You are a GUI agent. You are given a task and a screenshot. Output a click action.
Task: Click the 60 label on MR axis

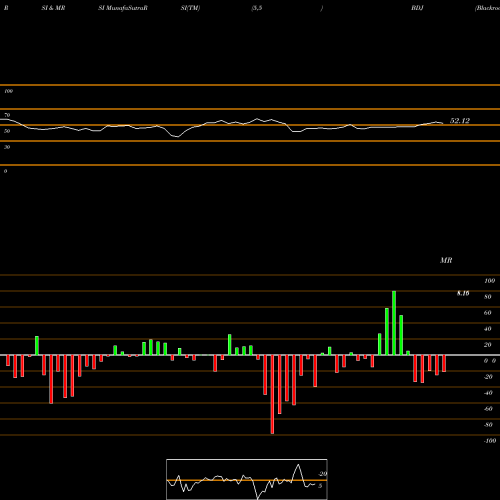pyautogui.click(x=488, y=313)
